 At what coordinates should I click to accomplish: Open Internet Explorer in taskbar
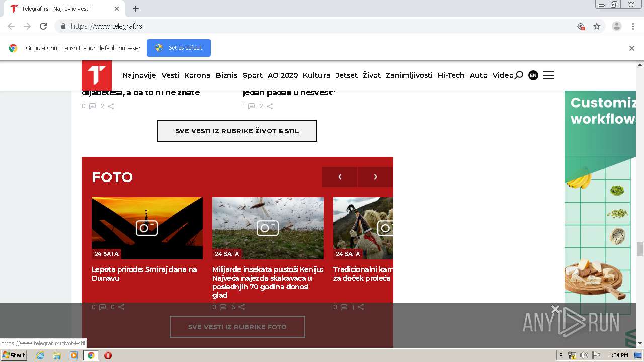(40, 355)
